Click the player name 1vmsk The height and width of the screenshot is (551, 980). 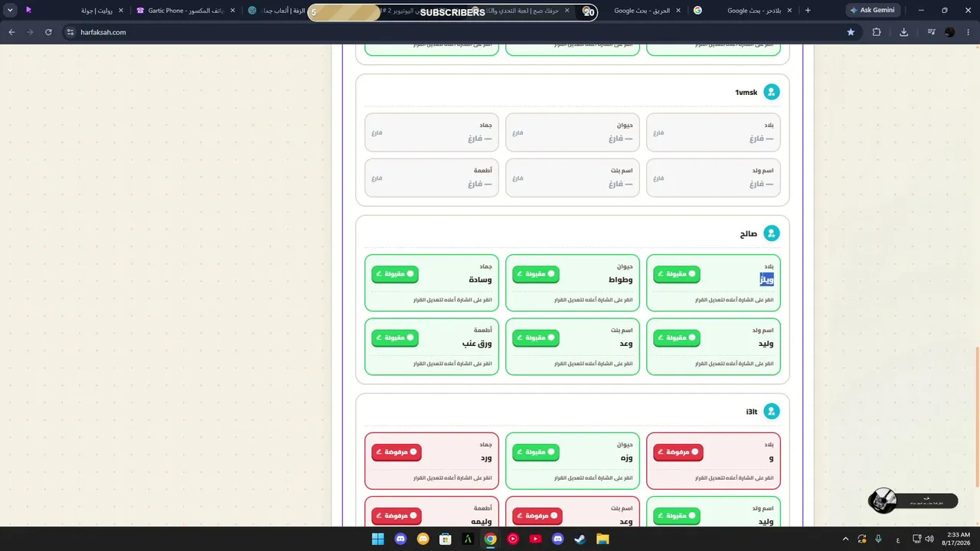pyautogui.click(x=746, y=93)
